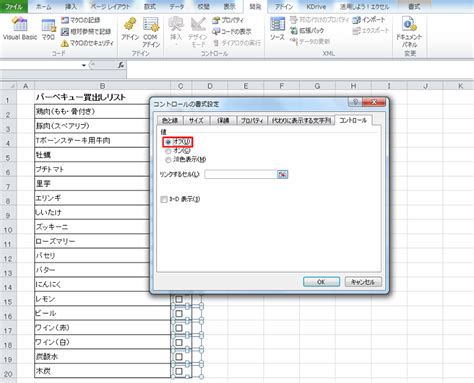Select the オン radio button
This screenshot has width=474, height=383.
pos(168,151)
